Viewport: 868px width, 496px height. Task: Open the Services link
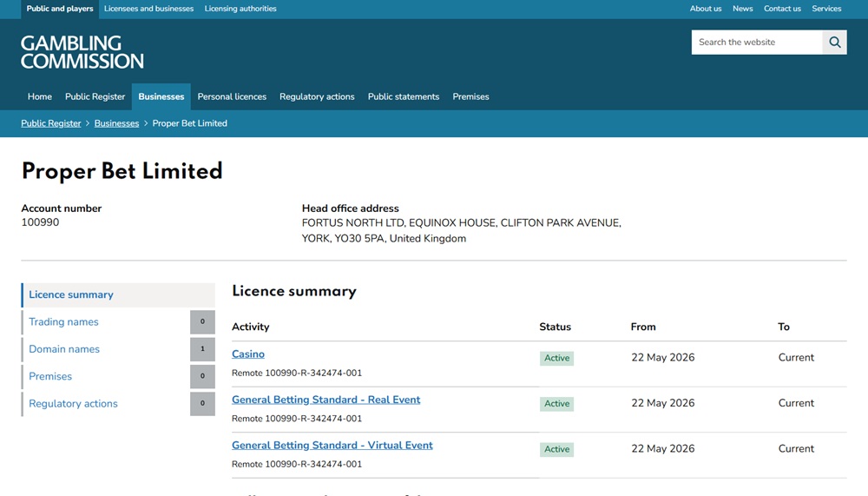826,9
